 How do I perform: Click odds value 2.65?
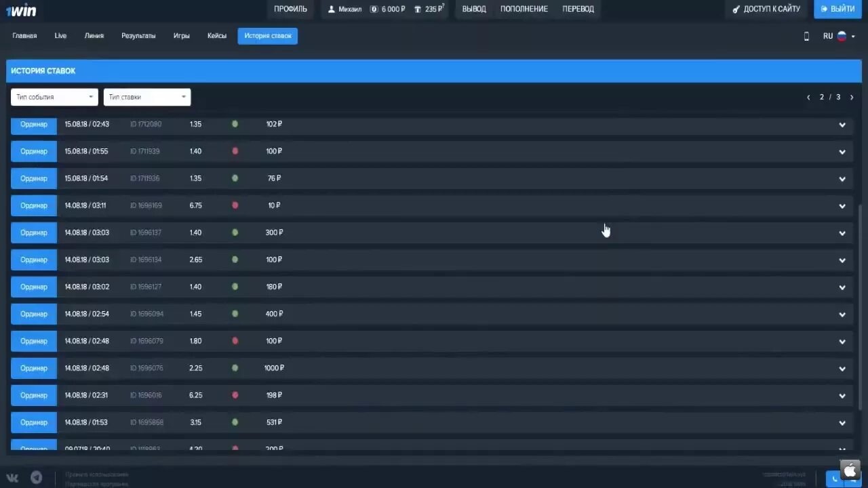196,260
